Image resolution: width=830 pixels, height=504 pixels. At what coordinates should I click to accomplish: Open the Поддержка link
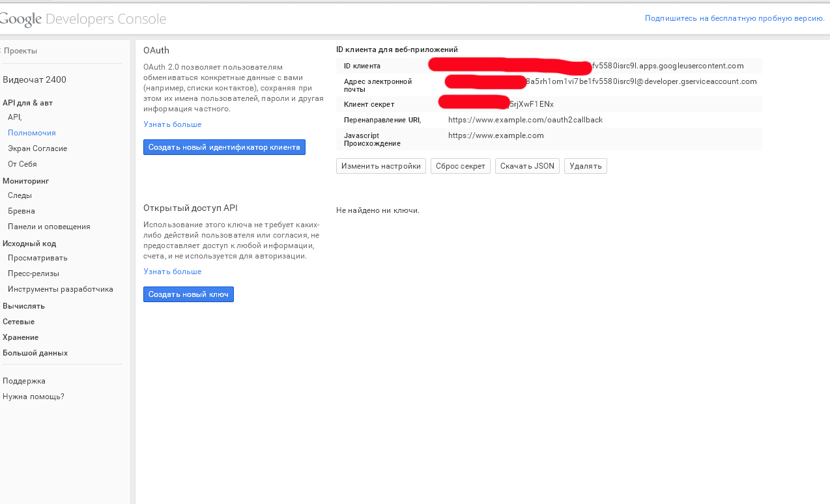24,381
